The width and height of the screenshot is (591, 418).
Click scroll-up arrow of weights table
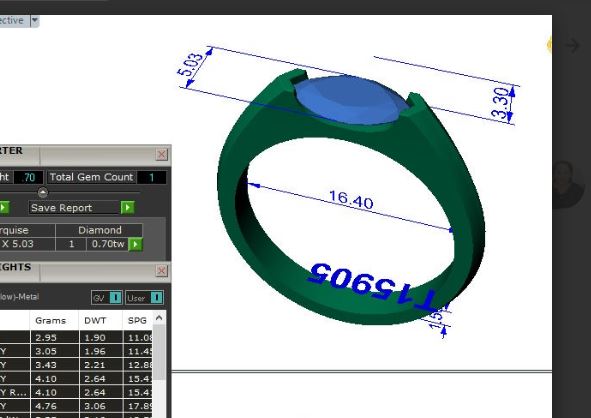pos(159,318)
